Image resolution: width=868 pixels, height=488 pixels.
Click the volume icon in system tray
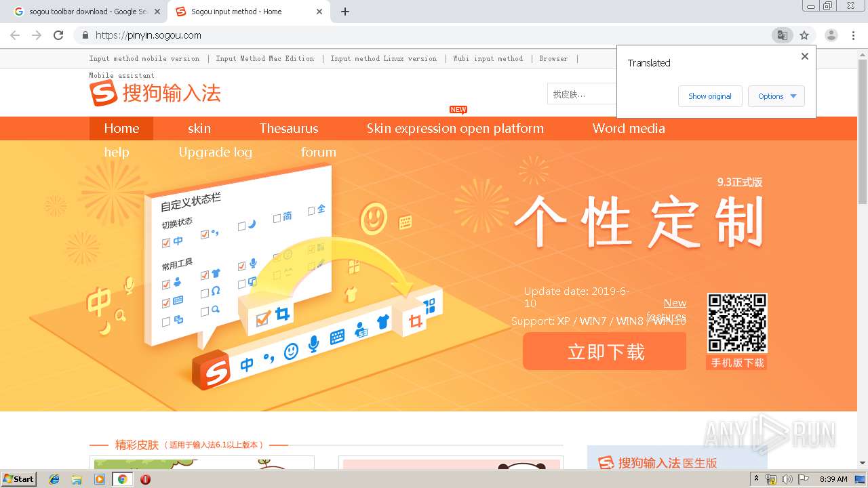(x=787, y=479)
